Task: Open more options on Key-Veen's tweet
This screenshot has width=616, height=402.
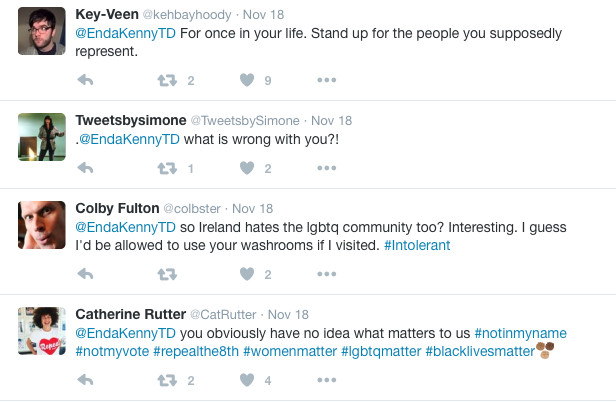Action: pos(326,79)
